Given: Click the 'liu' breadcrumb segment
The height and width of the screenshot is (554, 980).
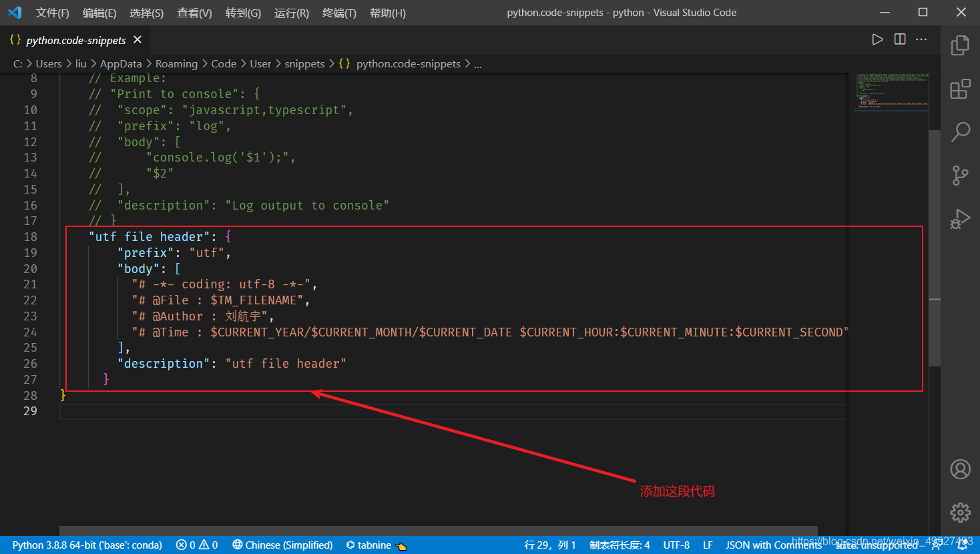Looking at the screenshot, I should 81,63.
